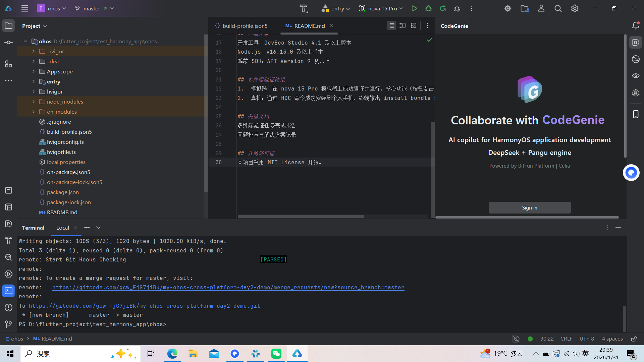Click the green Run button

point(414,8)
